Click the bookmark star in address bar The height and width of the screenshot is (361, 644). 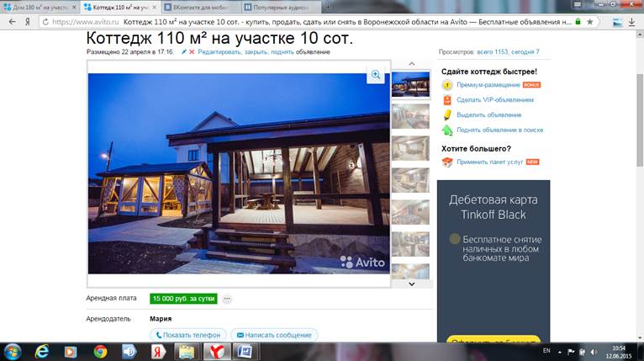click(590, 22)
